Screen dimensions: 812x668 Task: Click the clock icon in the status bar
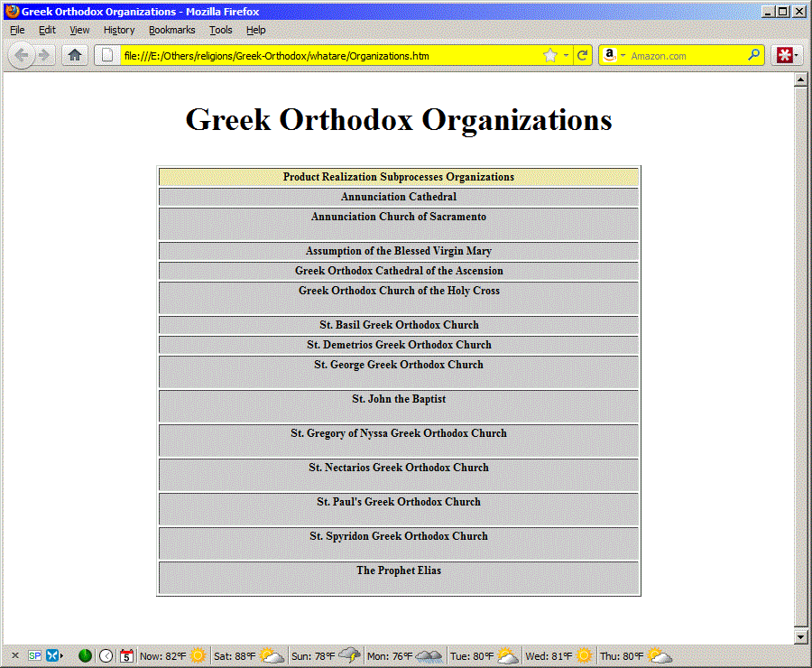[106, 656]
